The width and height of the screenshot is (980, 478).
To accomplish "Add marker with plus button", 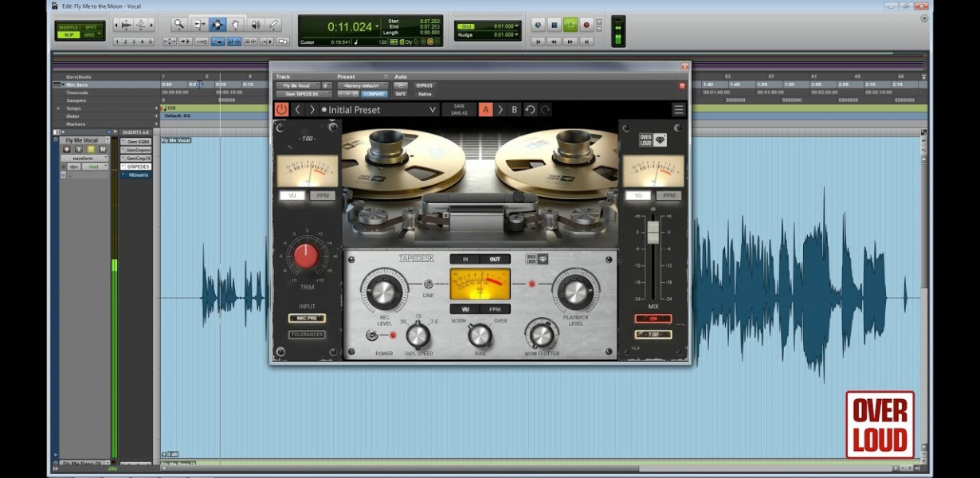I will coord(156,124).
